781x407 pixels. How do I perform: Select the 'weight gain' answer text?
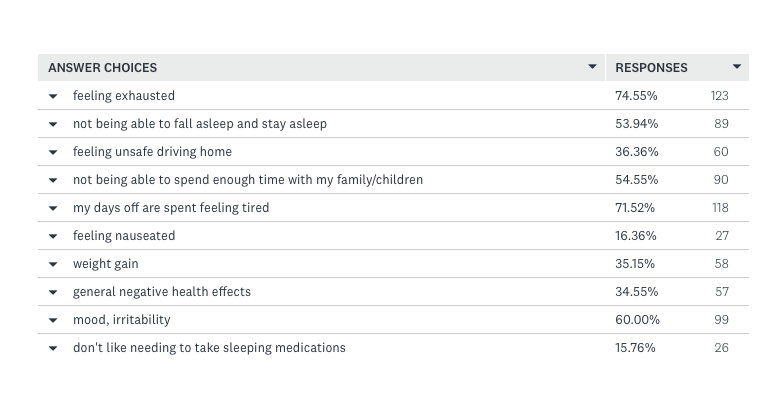pos(106,264)
